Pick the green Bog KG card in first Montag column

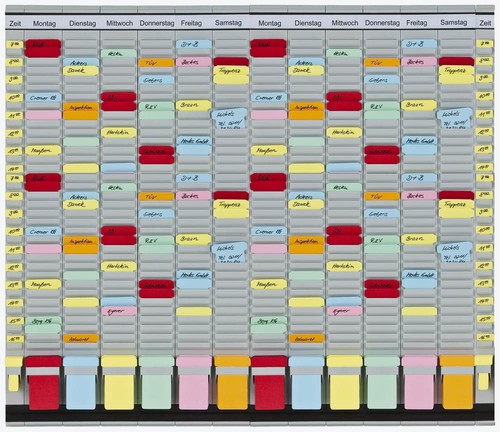click(x=43, y=321)
